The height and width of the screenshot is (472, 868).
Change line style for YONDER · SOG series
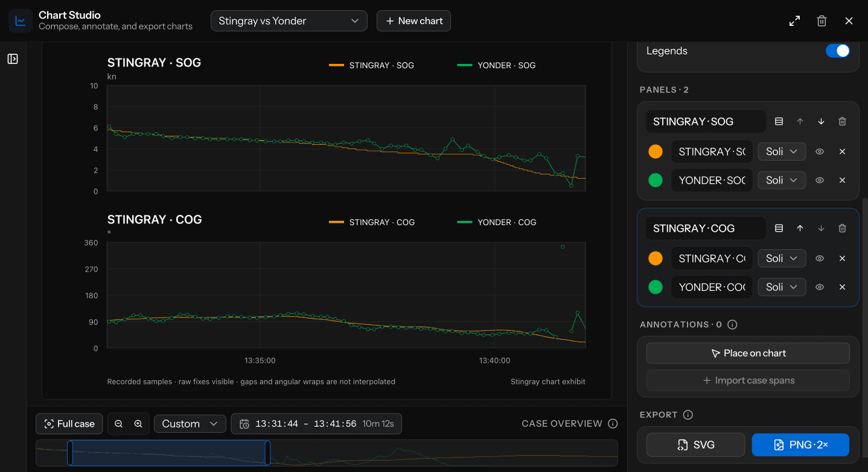click(x=782, y=180)
